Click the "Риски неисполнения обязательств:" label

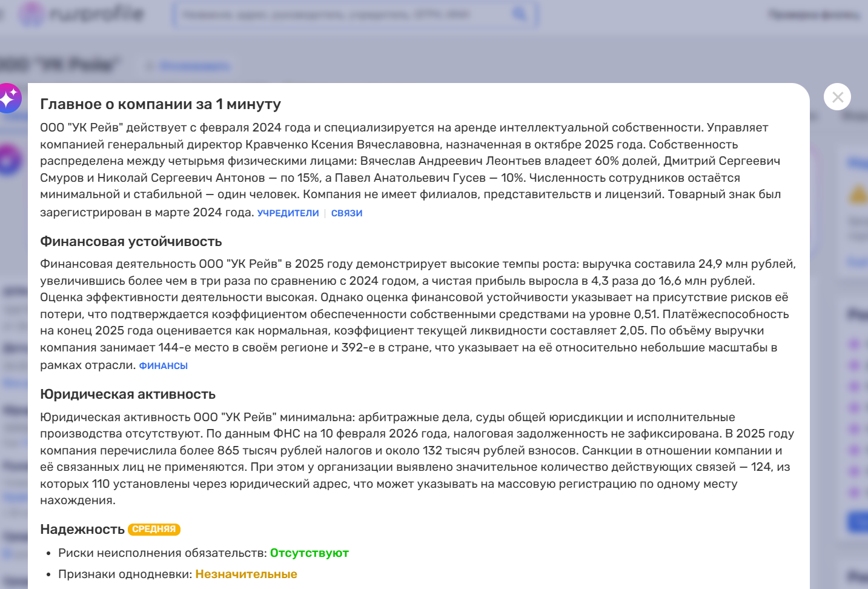(163, 553)
